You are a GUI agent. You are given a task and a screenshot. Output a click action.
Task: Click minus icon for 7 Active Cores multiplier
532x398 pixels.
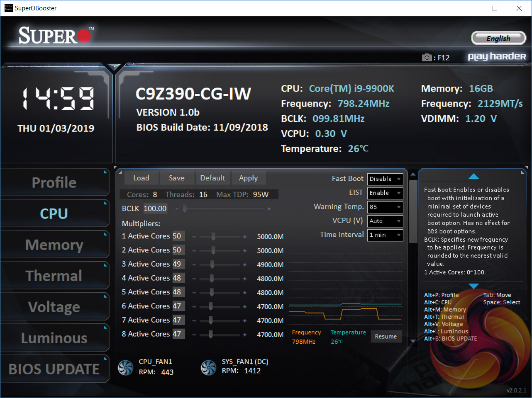[194, 320]
